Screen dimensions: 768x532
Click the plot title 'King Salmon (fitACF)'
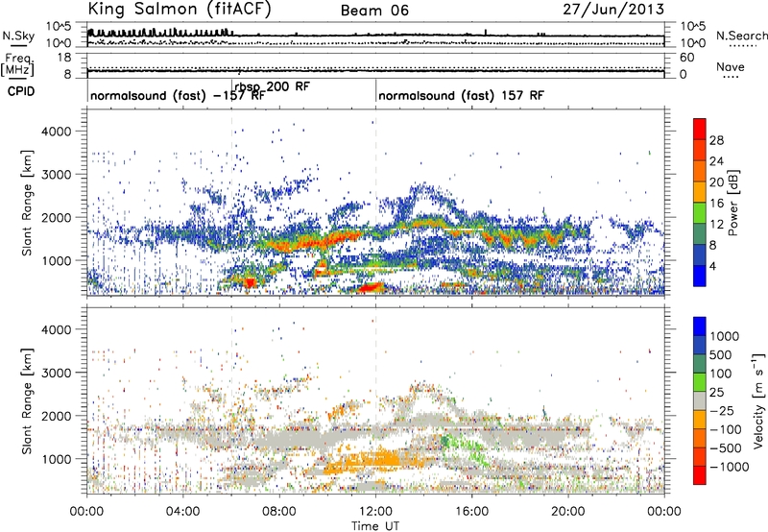(x=180, y=10)
